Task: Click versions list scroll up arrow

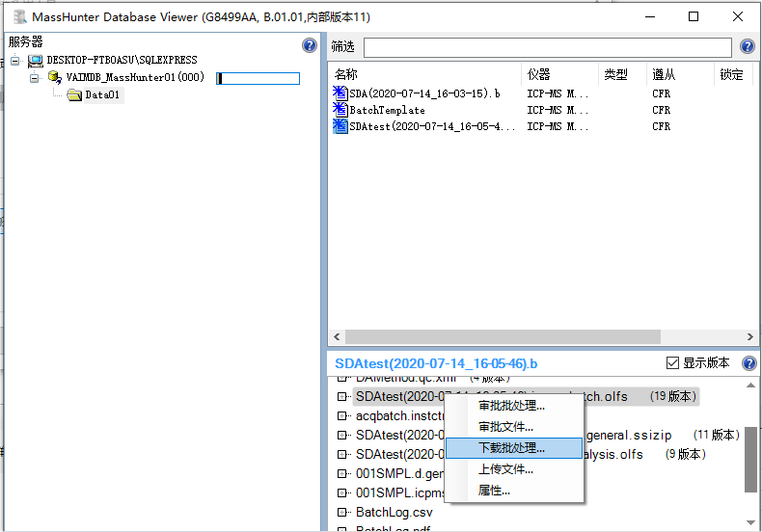Action: coord(750,386)
